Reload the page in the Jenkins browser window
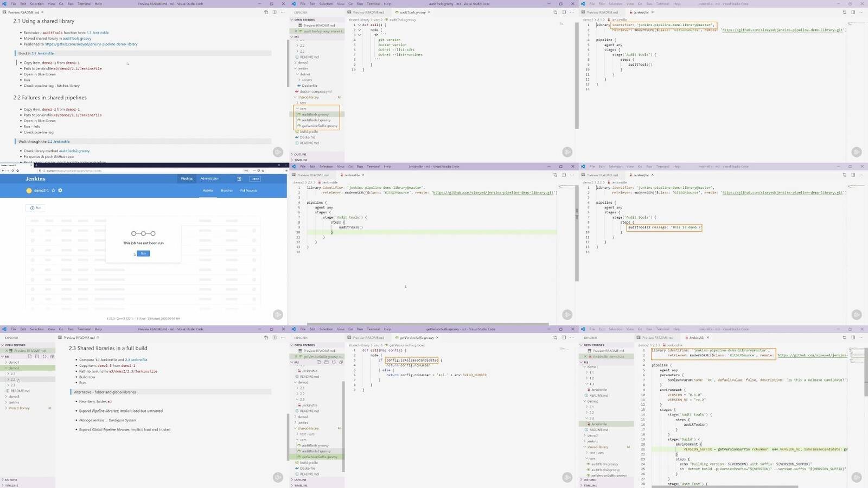The height and width of the screenshot is (488, 868). coord(12,170)
